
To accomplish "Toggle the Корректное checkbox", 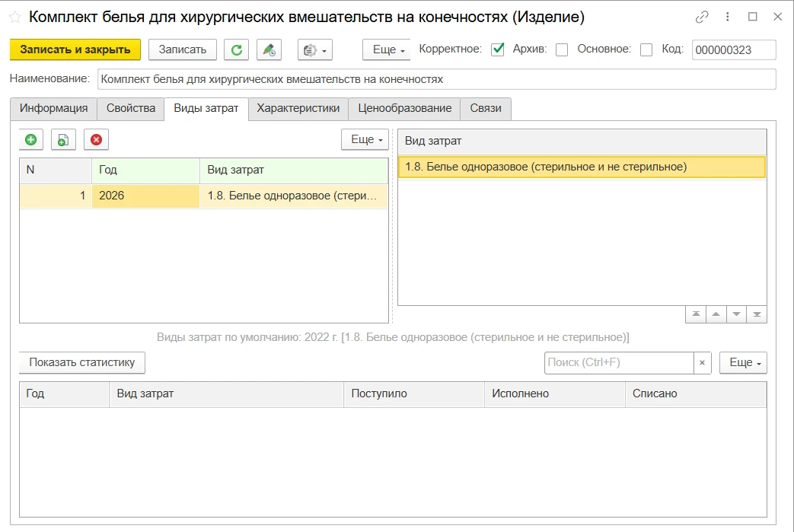I will pos(498,49).
